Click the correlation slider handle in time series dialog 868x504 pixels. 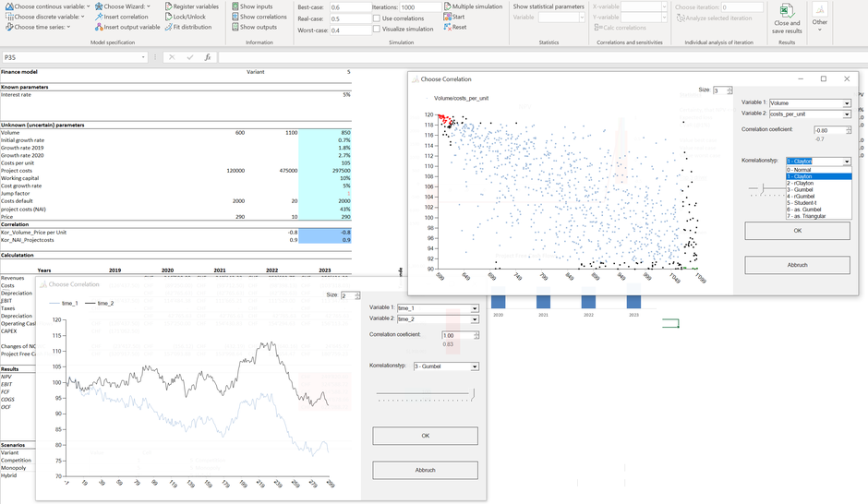(x=473, y=394)
